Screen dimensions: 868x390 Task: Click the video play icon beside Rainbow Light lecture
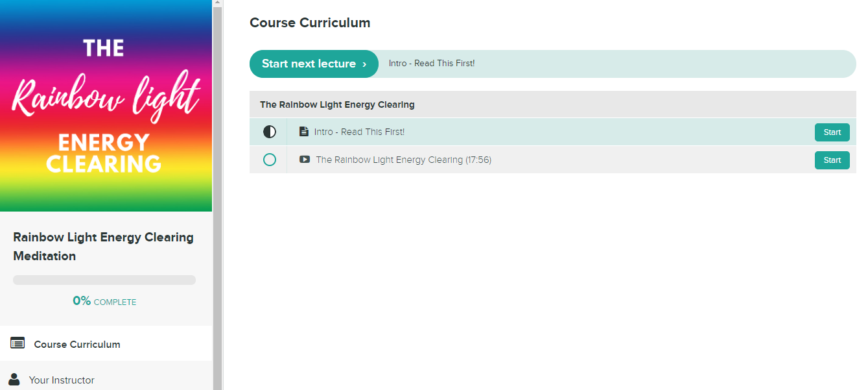point(305,160)
